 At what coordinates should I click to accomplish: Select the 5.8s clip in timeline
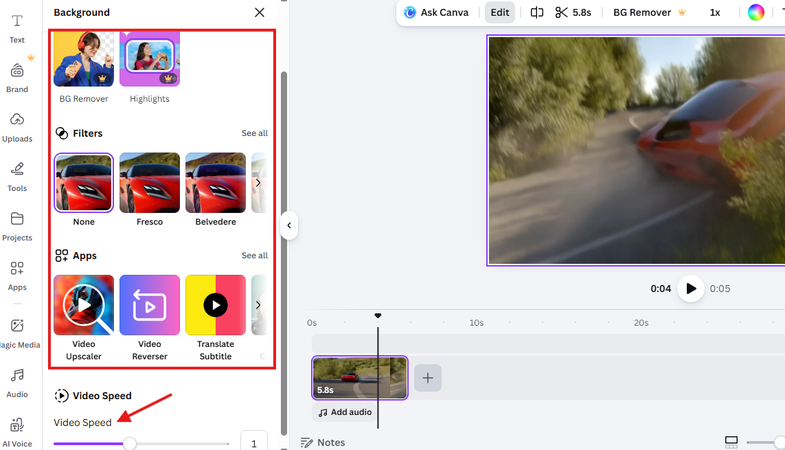tap(360, 377)
